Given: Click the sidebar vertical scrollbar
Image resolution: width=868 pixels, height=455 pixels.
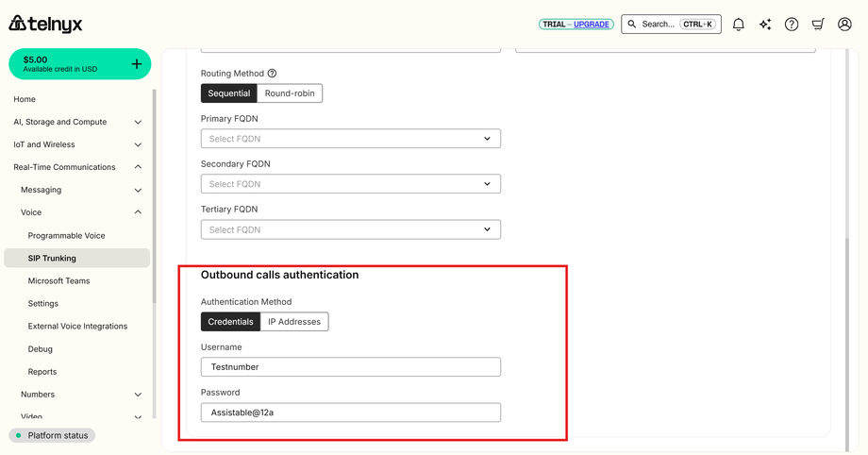Looking at the screenshot, I should point(155,196).
